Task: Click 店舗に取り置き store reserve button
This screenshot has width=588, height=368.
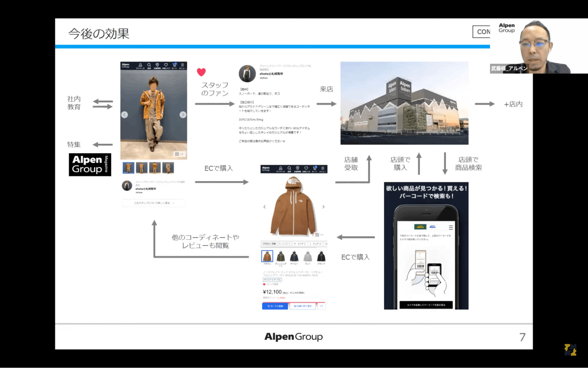Action: pos(303,306)
